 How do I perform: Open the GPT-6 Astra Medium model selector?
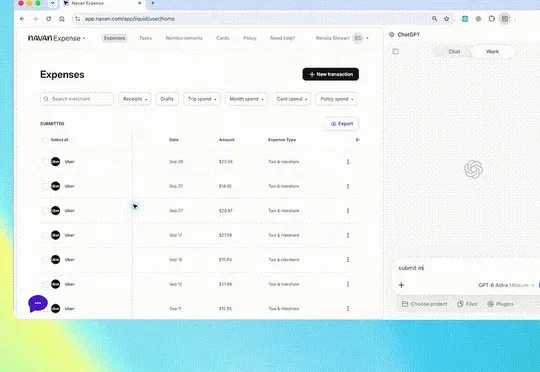(506, 285)
